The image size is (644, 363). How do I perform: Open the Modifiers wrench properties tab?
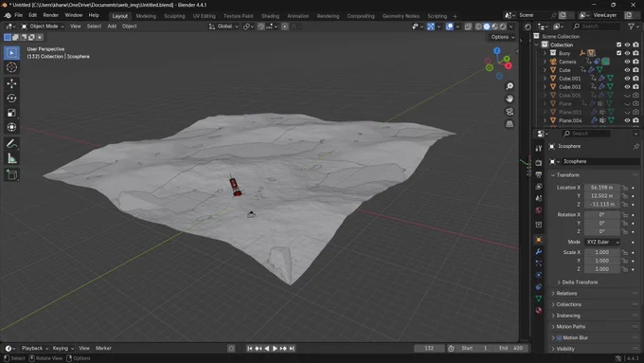tap(539, 251)
